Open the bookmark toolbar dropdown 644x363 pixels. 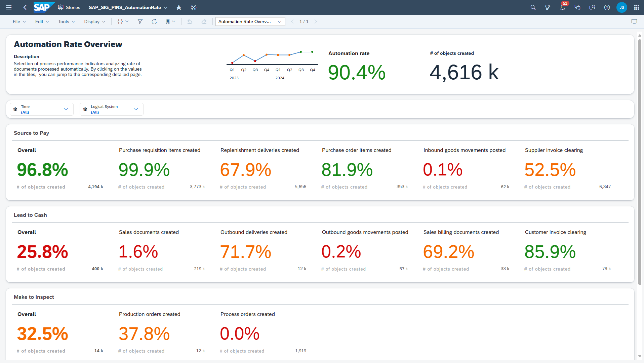[170, 22]
